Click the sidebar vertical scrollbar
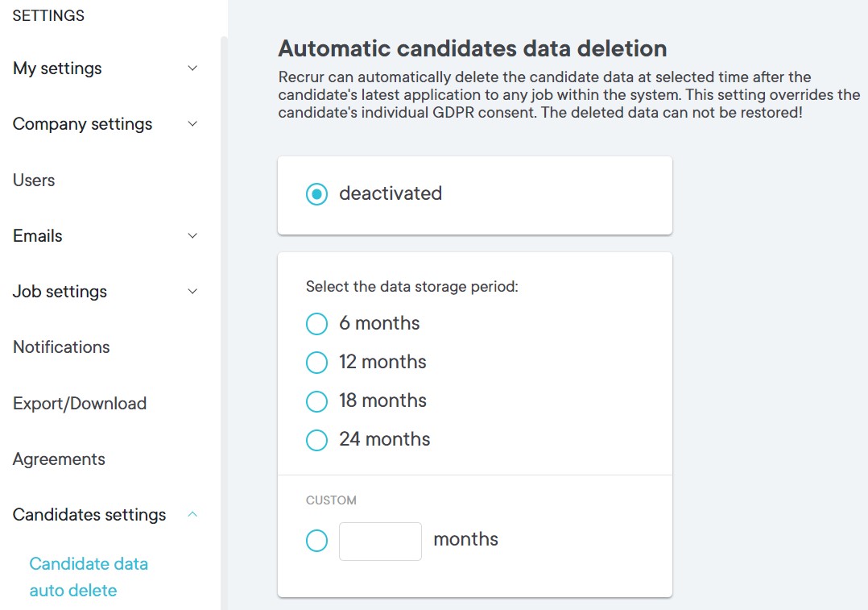Viewport: 868px width, 610px height. pos(224,322)
